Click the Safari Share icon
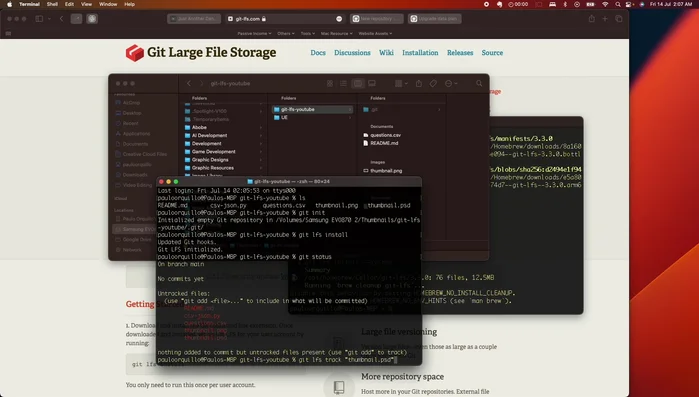The height and width of the screenshot is (397, 699). click(592, 19)
